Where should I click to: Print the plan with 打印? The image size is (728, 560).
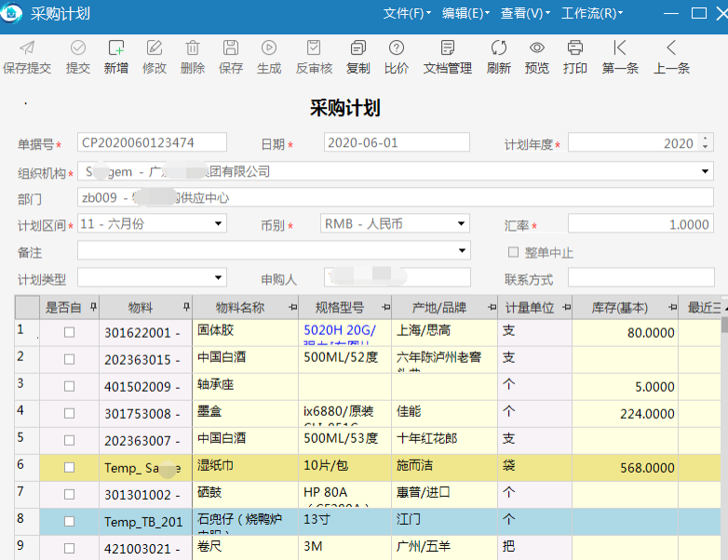574,57
